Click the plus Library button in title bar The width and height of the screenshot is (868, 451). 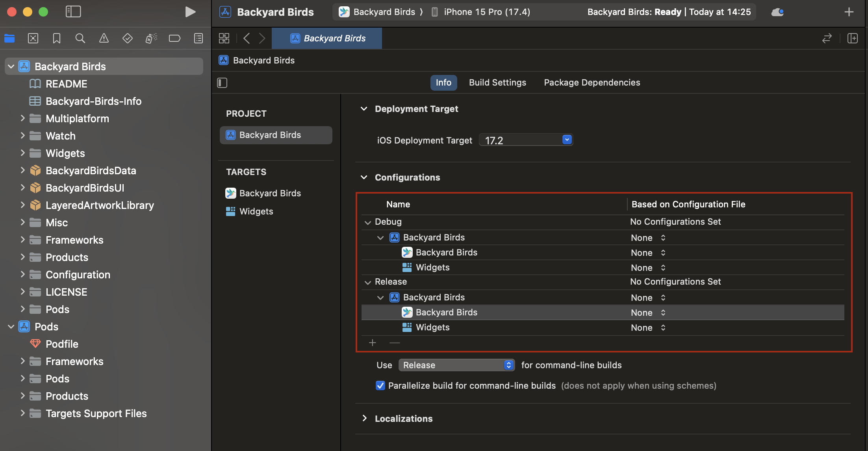849,12
